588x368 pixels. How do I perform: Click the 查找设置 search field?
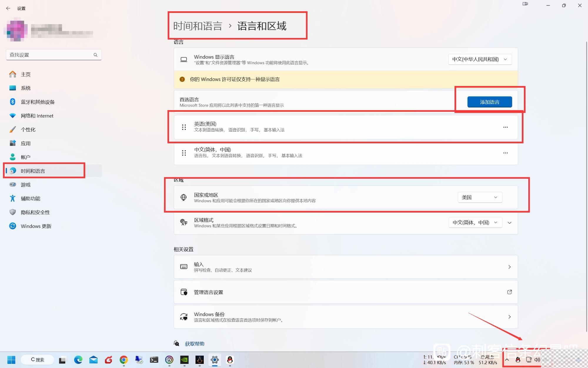54,55
